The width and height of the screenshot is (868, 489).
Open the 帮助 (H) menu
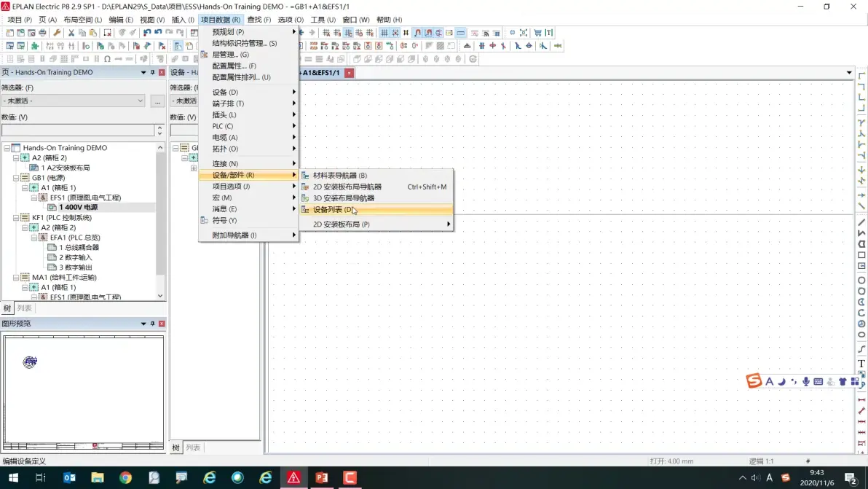(389, 20)
